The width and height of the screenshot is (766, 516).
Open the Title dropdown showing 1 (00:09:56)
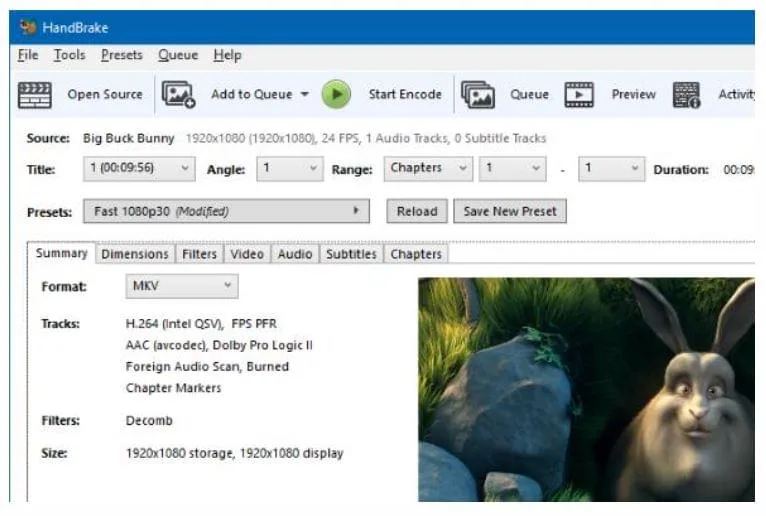pyautogui.click(x=139, y=169)
